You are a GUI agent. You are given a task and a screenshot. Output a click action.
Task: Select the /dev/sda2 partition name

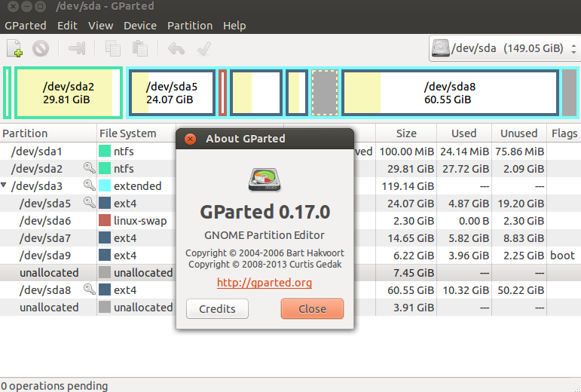point(36,169)
